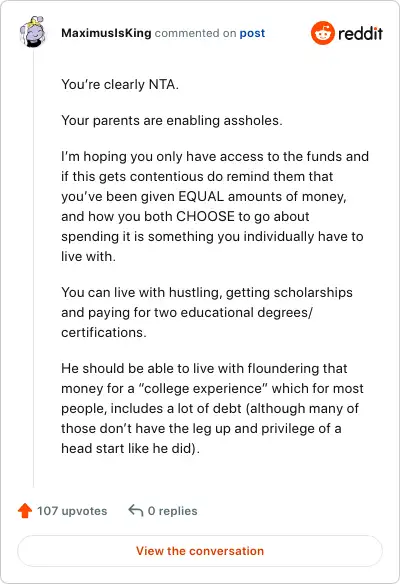Open the blue "post" link
This screenshot has height=584, width=400.
click(x=252, y=33)
